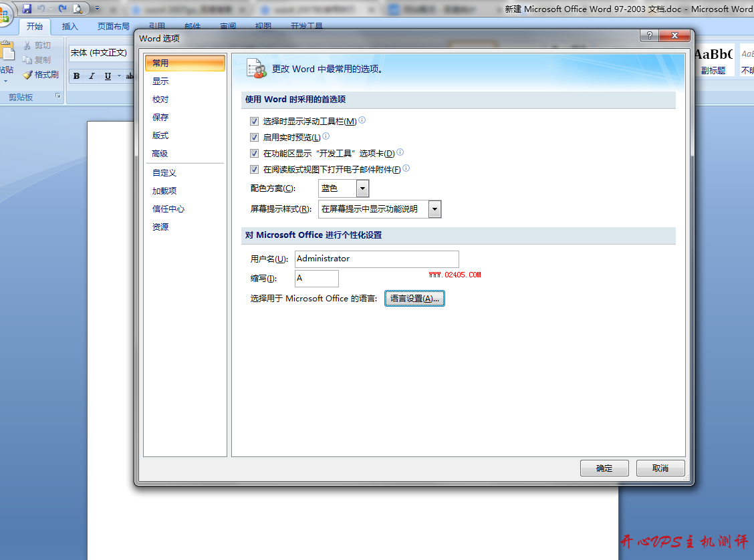Close the Word Options dialog

pyautogui.click(x=674, y=35)
